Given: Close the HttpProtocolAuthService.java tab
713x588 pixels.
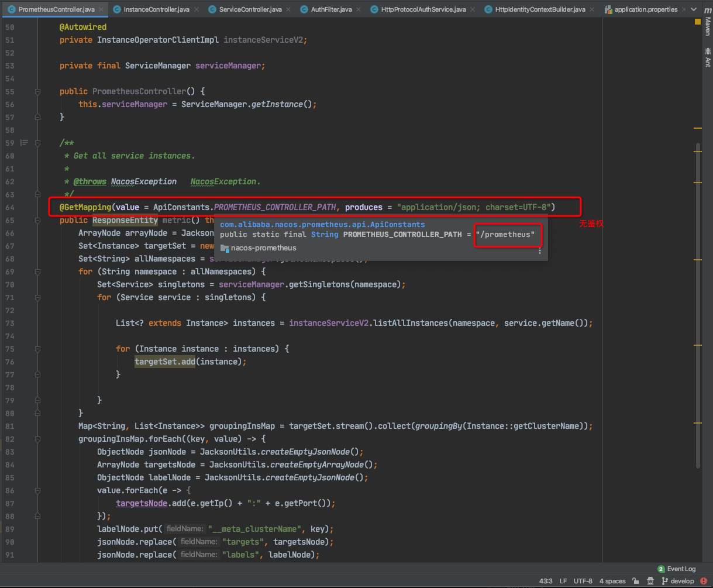Looking at the screenshot, I should (474, 10).
